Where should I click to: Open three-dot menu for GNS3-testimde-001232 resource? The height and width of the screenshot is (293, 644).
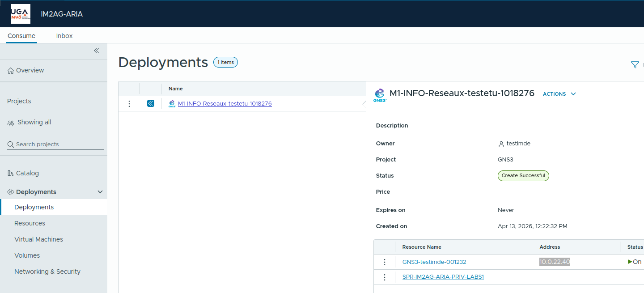(x=385, y=262)
